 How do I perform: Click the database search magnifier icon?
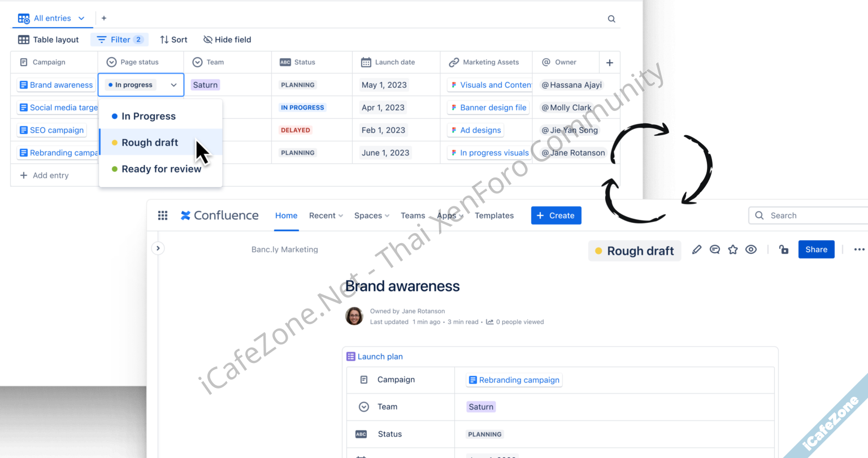611,19
